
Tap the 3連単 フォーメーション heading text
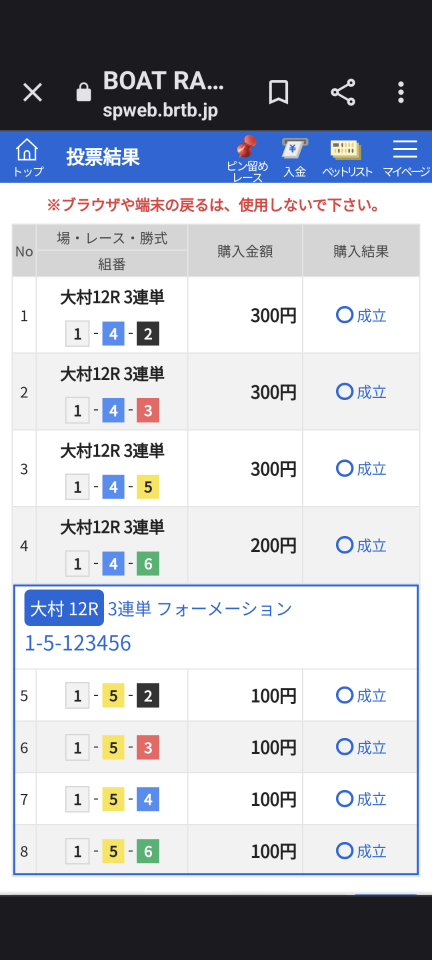tap(200, 609)
